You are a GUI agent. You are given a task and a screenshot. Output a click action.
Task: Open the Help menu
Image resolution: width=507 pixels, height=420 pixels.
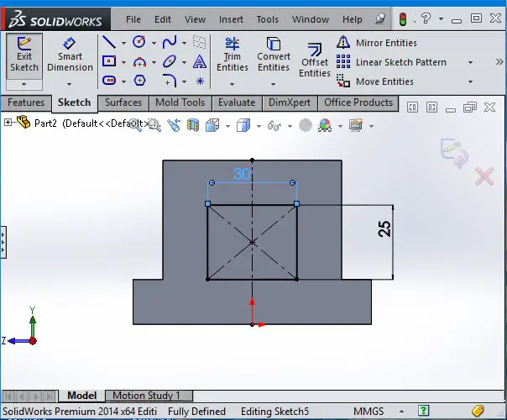coord(352,19)
